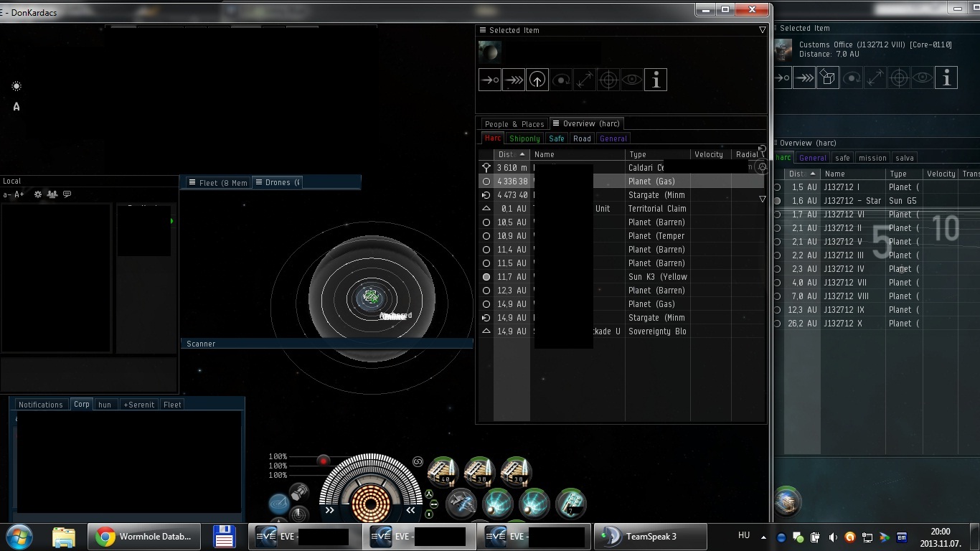Open Show Info for Customs Office in right window
Screen dimensions: 980x551
click(946, 77)
